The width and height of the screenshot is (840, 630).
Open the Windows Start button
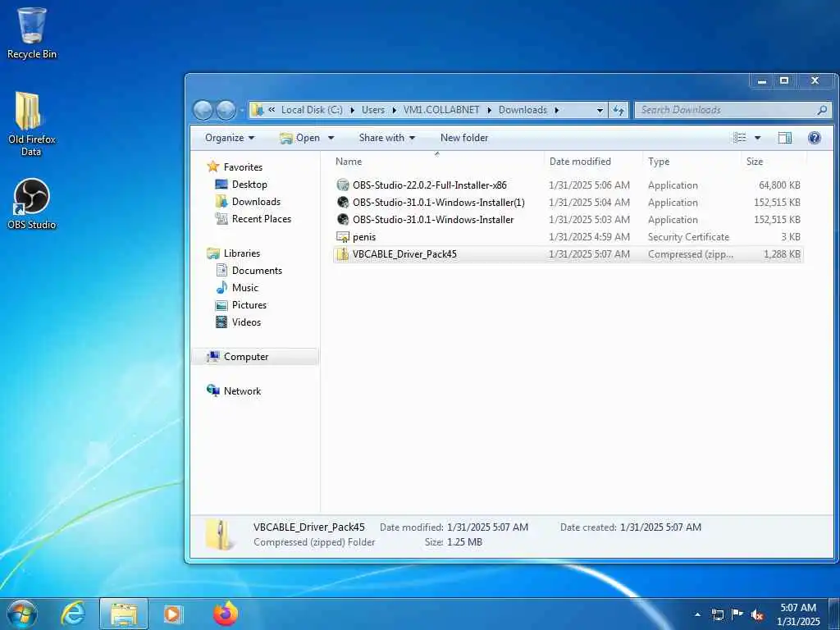pyautogui.click(x=22, y=614)
